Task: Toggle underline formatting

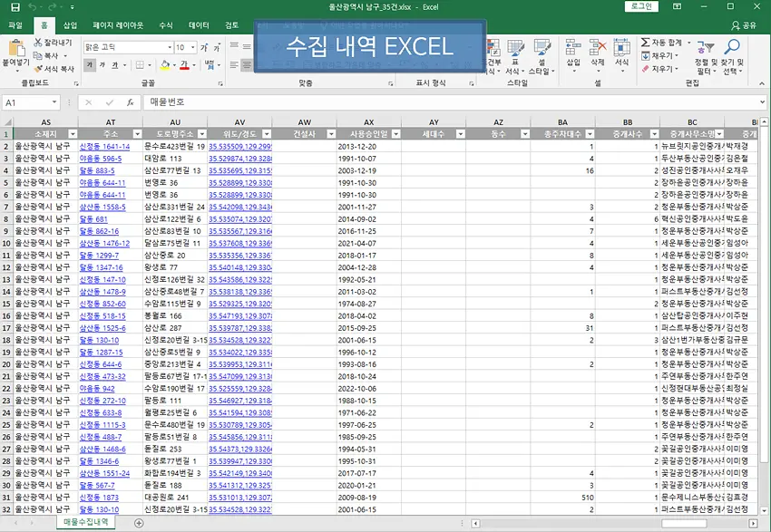Action: click(115, 65)
